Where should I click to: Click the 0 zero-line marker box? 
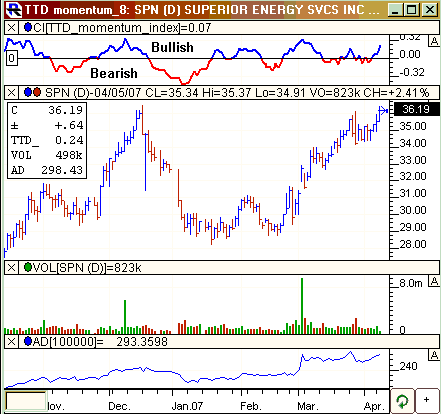(x=12, y=58)
